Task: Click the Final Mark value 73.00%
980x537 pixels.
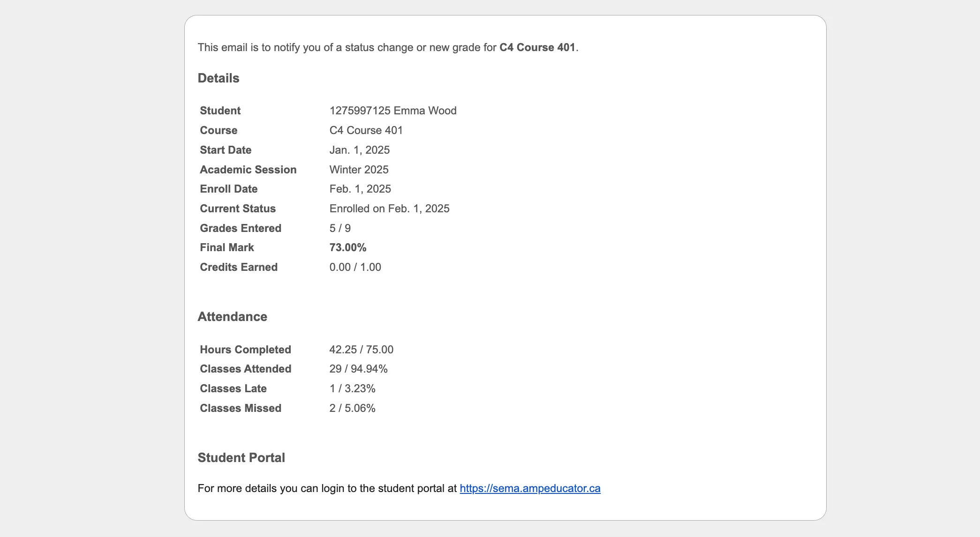Action: pyautogui.click(x=348, y=247)
